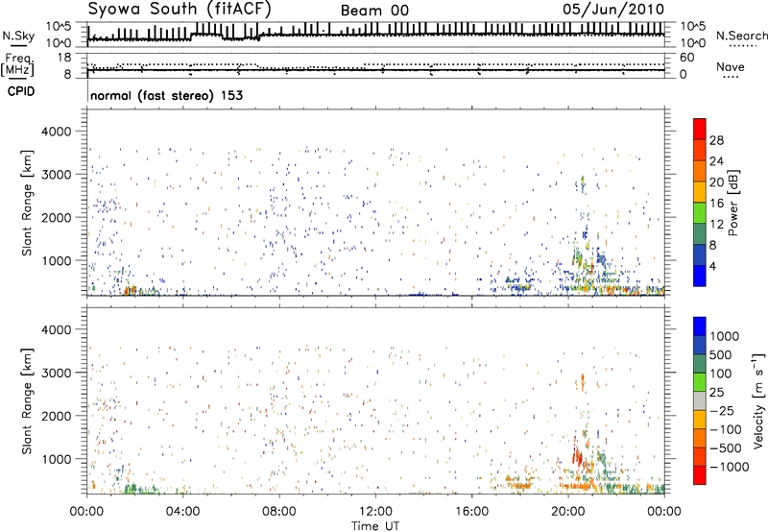Click the green velocity echoes near 02:00 UT
This screenshot has width=768, height=532.
tap(137, 489)
